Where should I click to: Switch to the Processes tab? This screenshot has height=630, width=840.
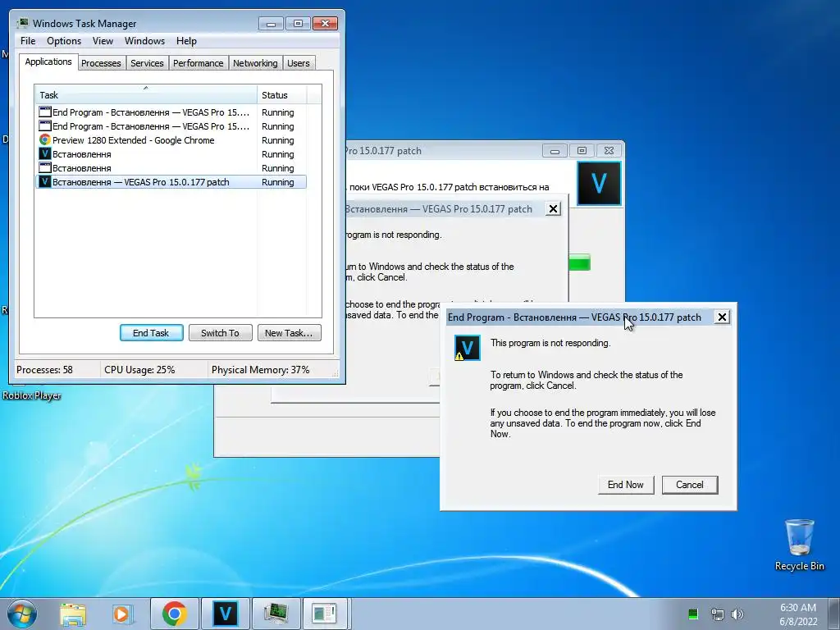(x=101, y=63)
